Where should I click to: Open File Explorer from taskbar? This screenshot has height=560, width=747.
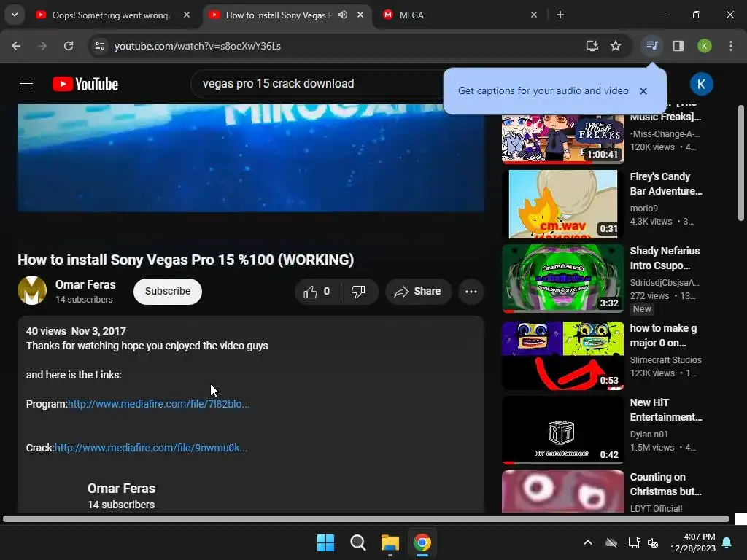pos(390,542)
